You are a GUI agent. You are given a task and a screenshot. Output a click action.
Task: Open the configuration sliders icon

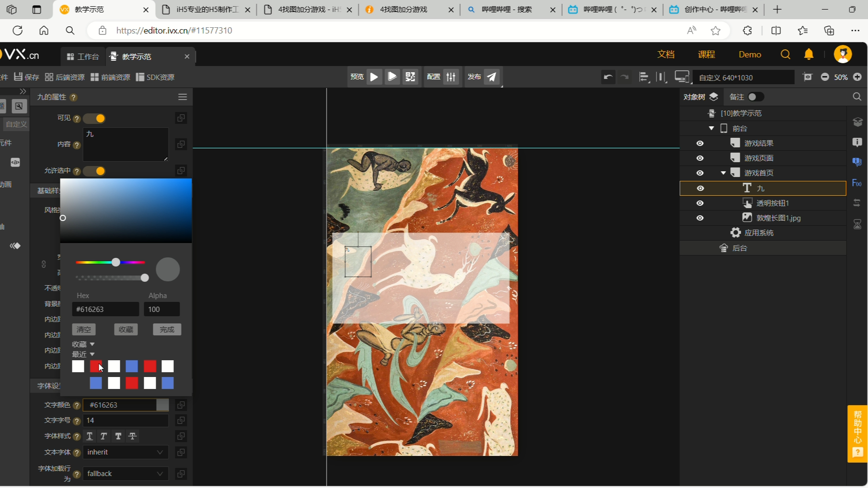[x=451, y=77]
